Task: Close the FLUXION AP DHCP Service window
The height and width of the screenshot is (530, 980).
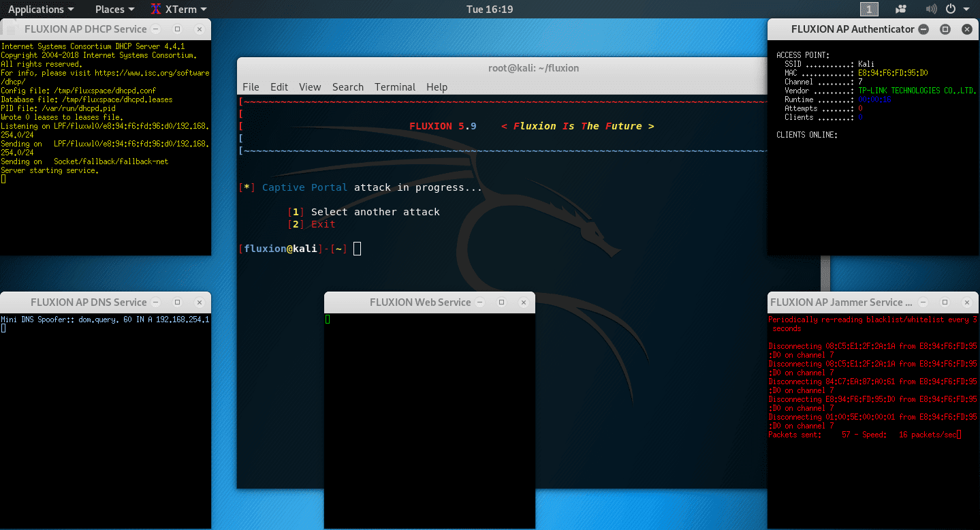Action: (199, 29)
